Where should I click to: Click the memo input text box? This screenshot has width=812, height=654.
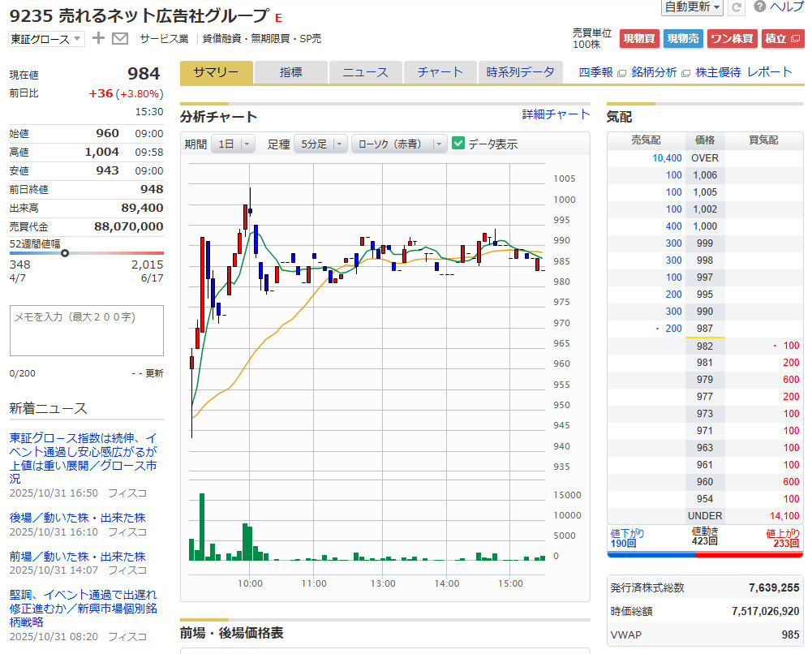87,330
